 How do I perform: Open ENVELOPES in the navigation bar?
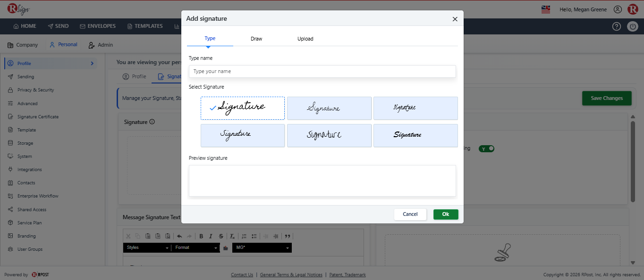tap(98, 26)
